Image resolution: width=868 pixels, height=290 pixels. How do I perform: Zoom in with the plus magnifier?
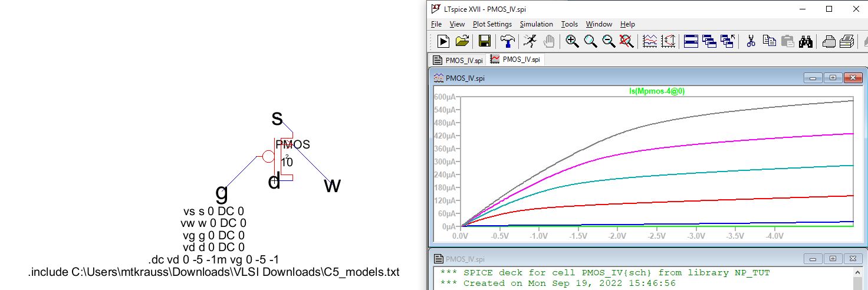(571, 41)
